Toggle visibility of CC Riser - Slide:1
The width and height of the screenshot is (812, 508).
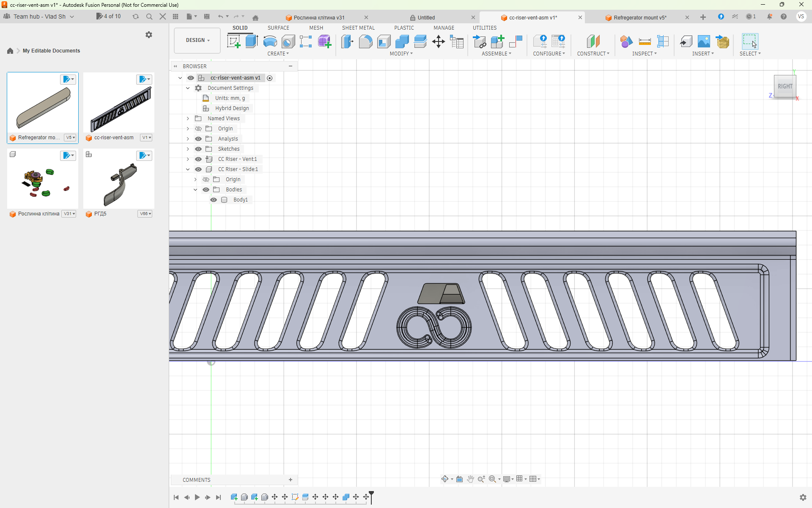pos(198,169)
